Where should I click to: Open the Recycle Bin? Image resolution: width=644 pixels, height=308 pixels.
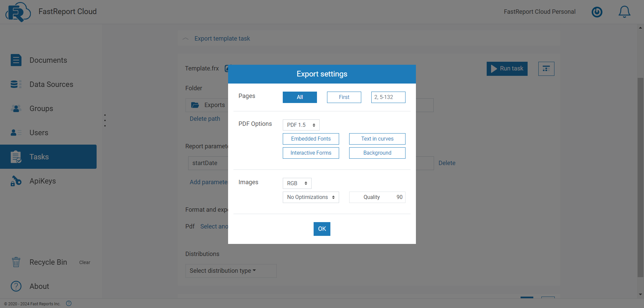click(48, 262)
